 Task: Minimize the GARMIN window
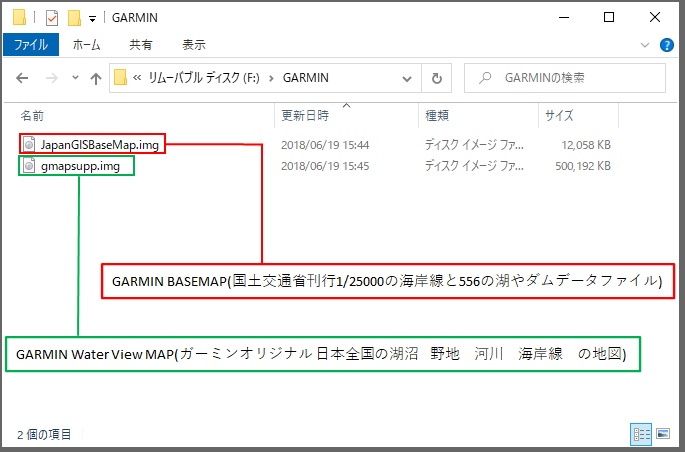(564, 17)
